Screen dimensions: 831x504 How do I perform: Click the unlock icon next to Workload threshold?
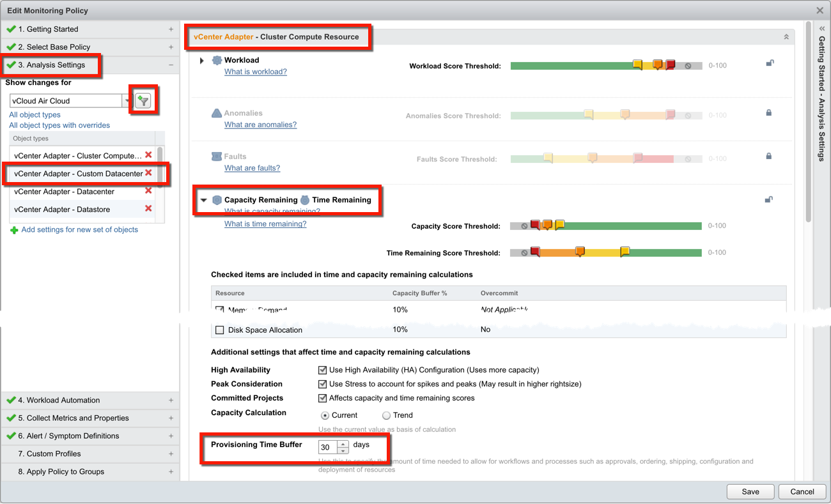coord(770,63)
